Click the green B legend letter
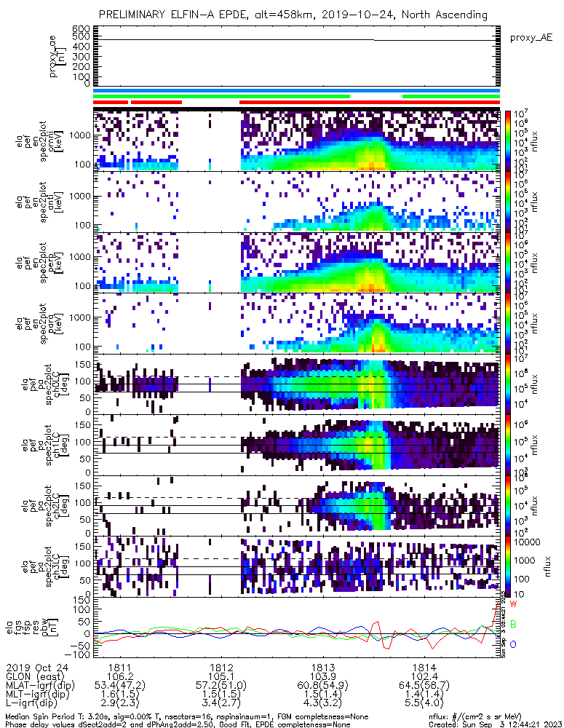The width and height of the screenshot is (564, 728). tap(513, 624)
